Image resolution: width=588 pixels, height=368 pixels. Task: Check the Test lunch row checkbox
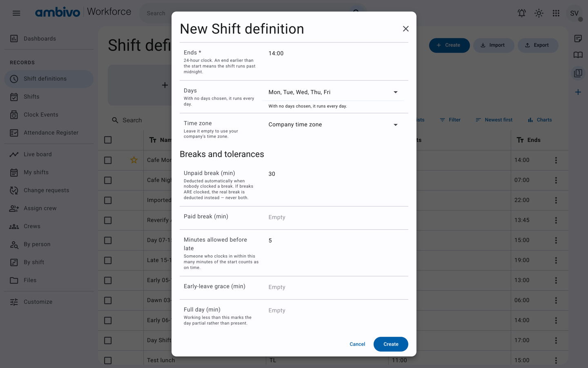[x=108, y=361]
